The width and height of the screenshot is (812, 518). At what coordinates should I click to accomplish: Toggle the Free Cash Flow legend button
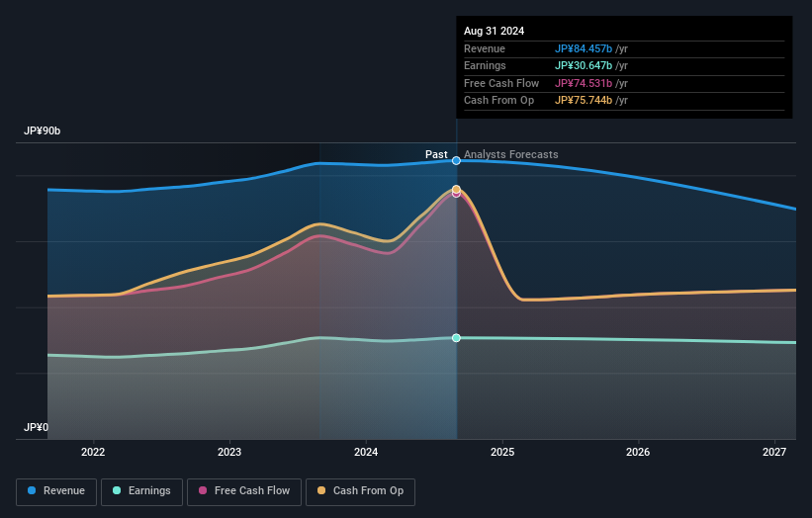244,491
